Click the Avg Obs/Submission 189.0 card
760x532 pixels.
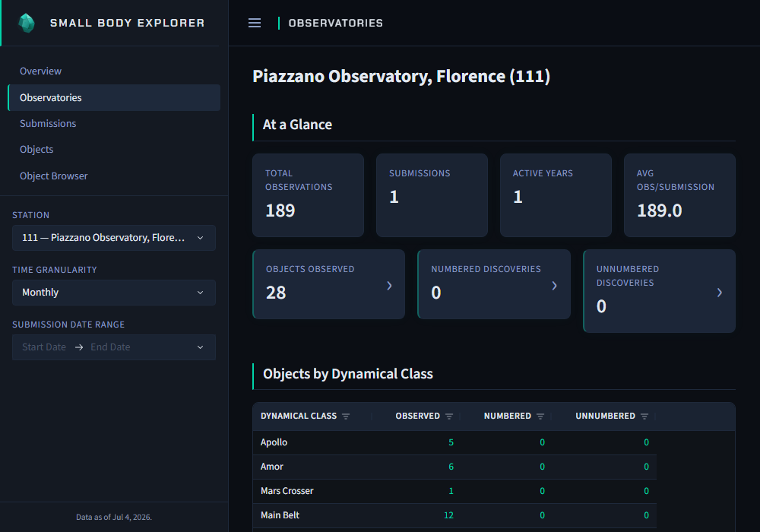pos(679,195)
